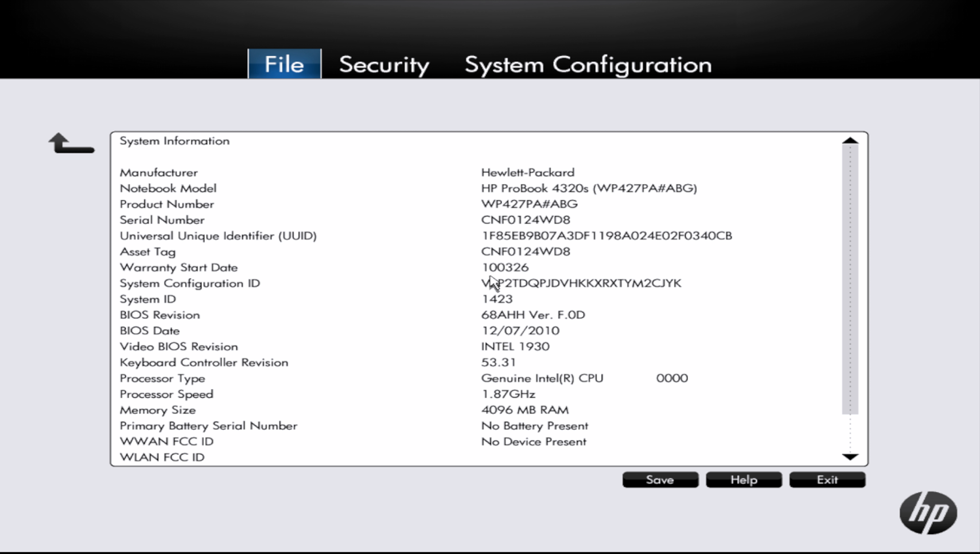The width and height of the screenshot is (980, 554).
Task: Select the 1423 System ID value
Action: tap(497, 299)
